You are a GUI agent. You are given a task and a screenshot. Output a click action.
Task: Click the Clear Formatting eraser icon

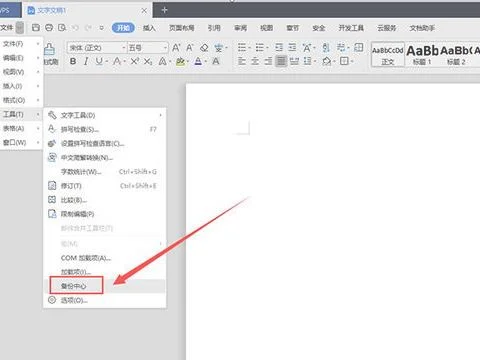[204, 48]
